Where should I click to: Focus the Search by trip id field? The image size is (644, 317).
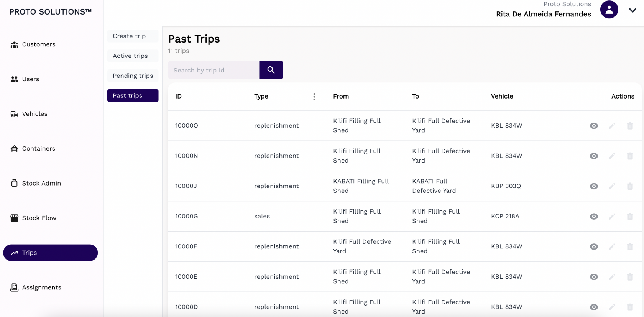pos(214,70)
